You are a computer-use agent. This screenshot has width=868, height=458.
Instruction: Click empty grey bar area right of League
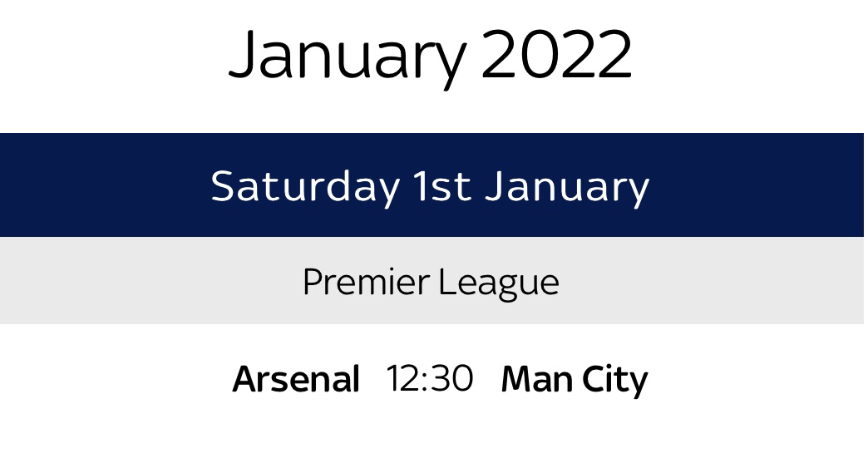[712, 280]
